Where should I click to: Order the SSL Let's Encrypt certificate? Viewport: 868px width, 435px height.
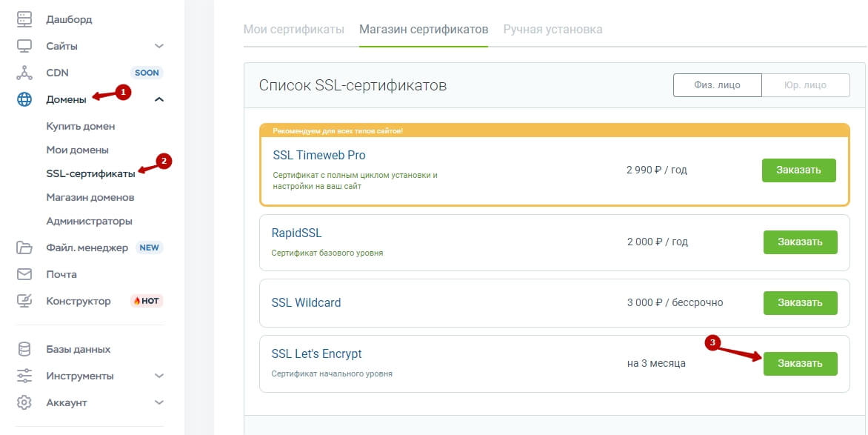[x=801, y=364]
